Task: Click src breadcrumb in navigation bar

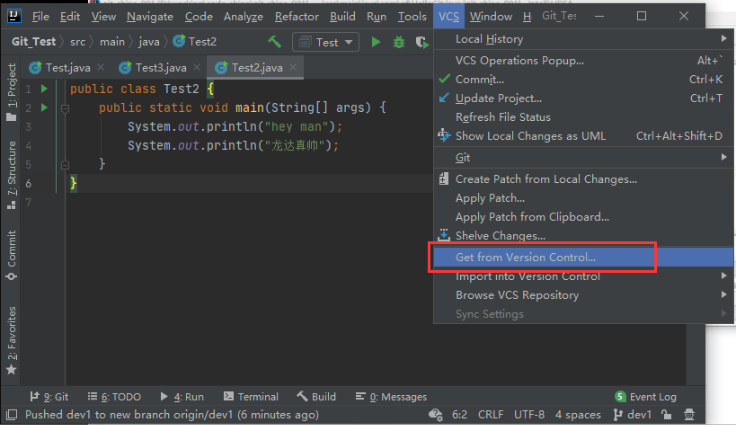Action: tap(77, 42)
